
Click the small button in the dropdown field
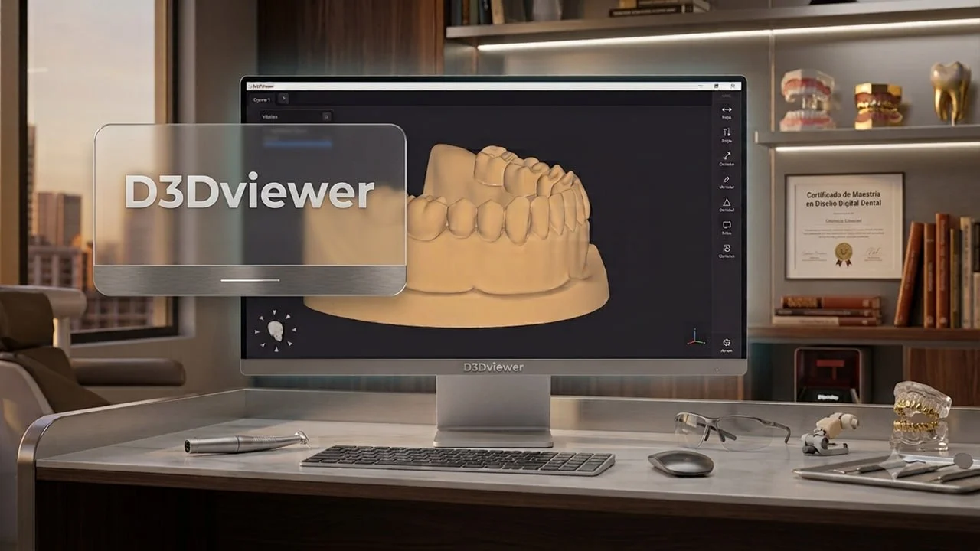(326, 117)
